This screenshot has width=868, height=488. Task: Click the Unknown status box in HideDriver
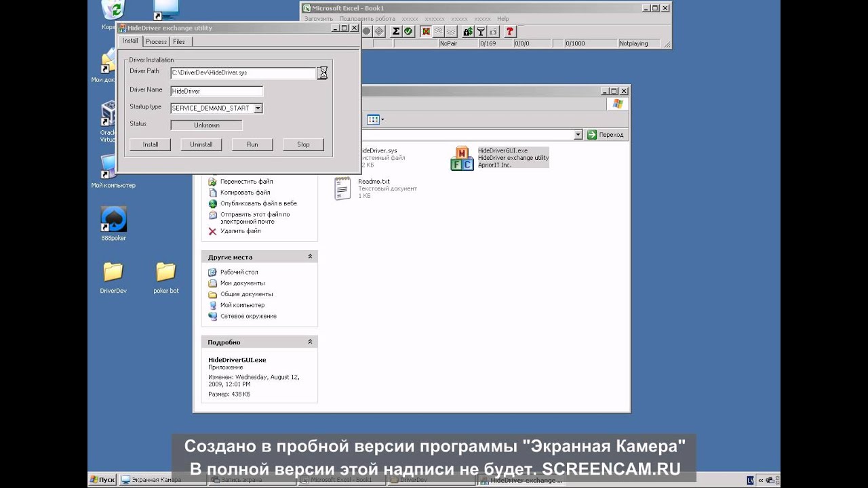pyautogui.click(x=207, y=125)
